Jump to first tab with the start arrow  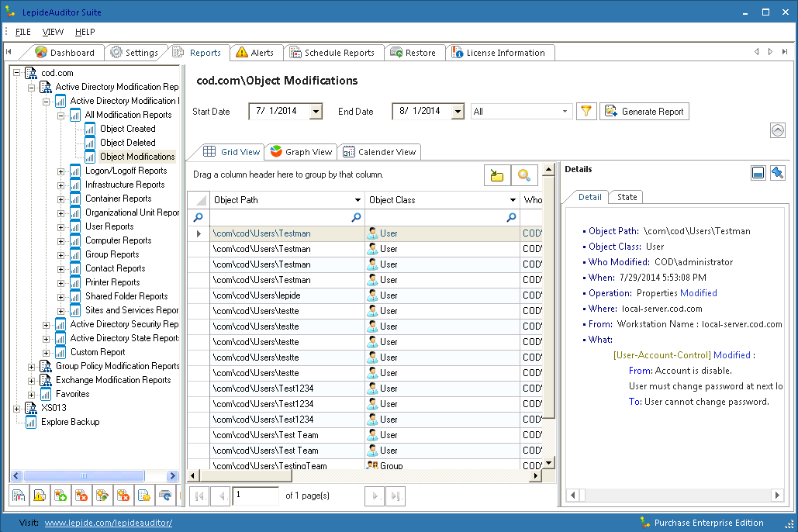coord(9,51)
